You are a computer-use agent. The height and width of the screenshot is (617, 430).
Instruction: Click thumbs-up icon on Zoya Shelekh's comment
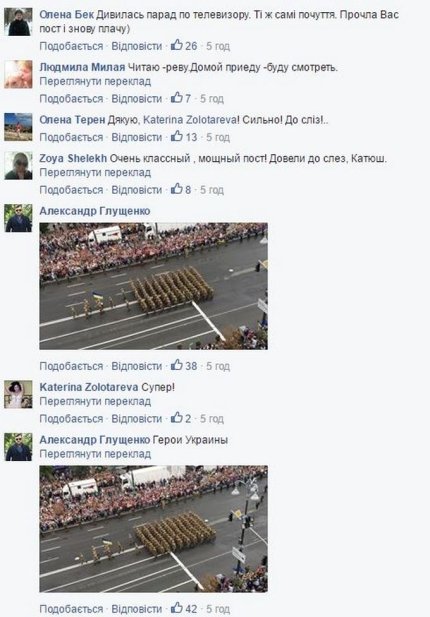coord(177,189)
